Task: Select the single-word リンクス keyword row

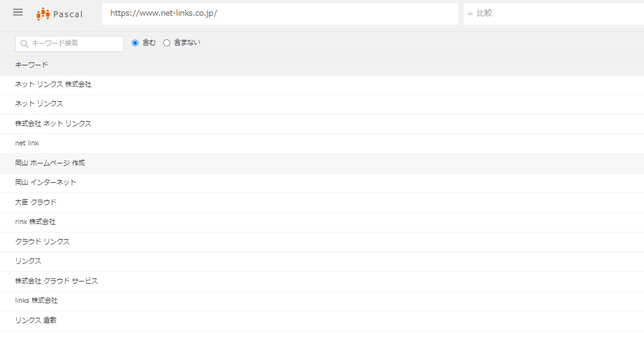Action: point(322,262)
